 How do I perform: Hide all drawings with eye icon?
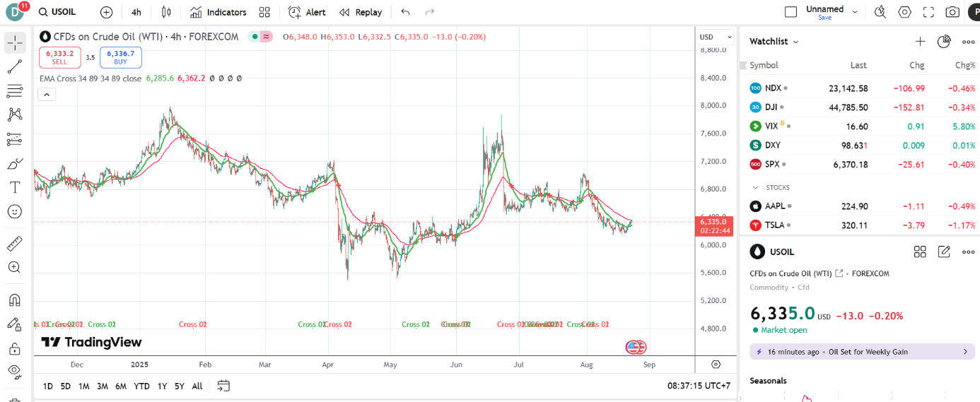[15, 371]
